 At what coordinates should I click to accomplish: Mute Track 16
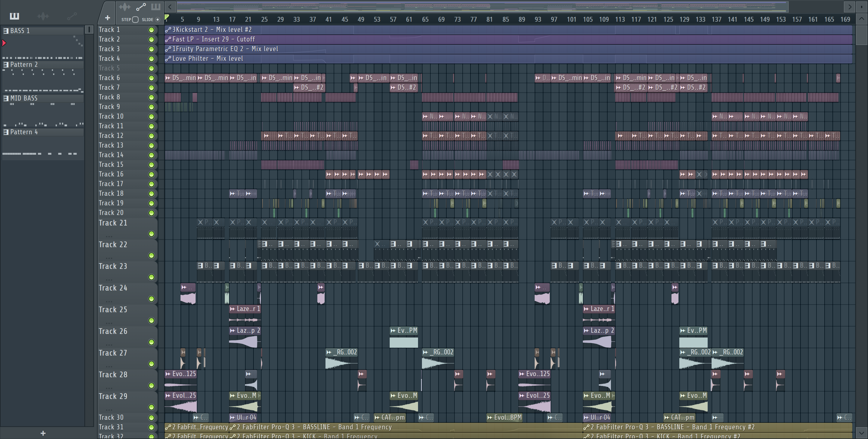152,174
